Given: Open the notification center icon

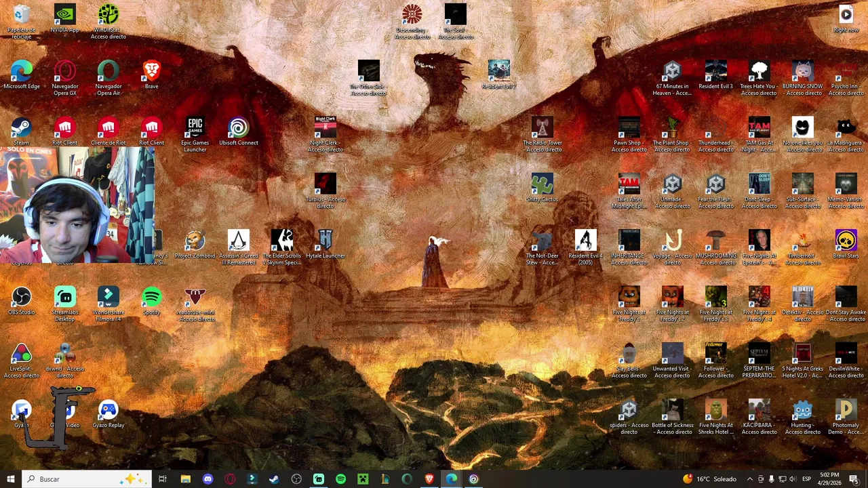Looking at the screenshot, I should coord(854,479).
